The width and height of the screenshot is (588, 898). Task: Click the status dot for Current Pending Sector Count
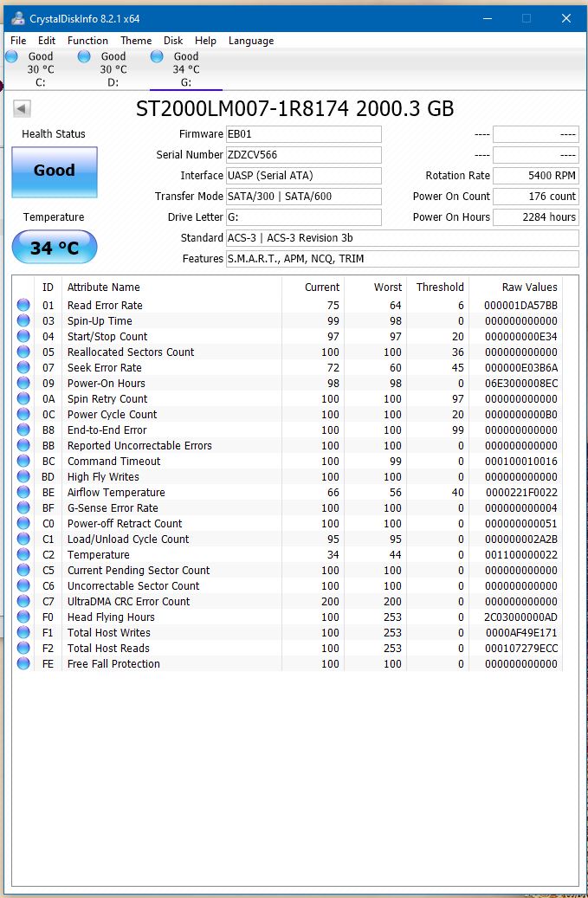(x=23, y=570)
